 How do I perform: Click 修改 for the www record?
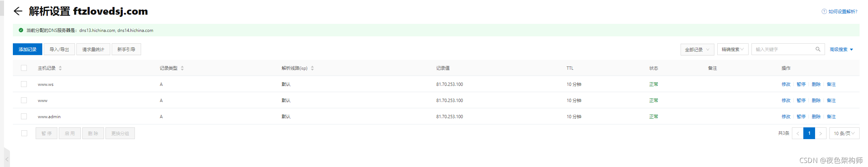786,100
